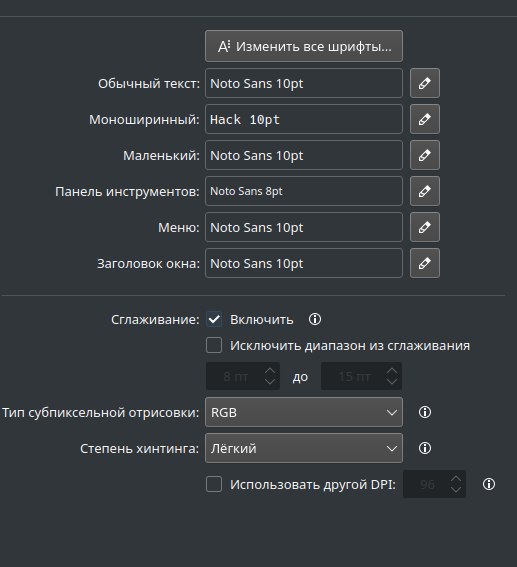Screen dimensions: 517x567
Task: Uncheck the Включить anti-aliasing checkbox
Action: tap(214, 319)
